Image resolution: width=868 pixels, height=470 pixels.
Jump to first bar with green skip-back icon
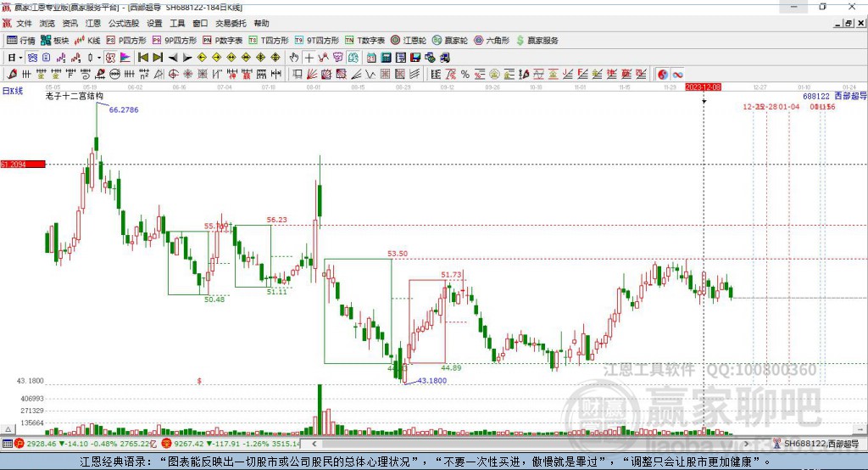(143, 58)
